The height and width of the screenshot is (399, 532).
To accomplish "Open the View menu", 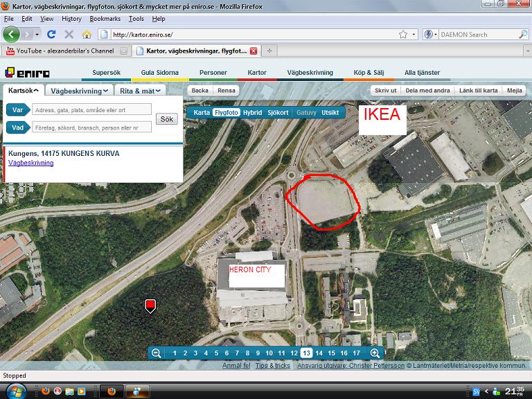I will [47, 19].
